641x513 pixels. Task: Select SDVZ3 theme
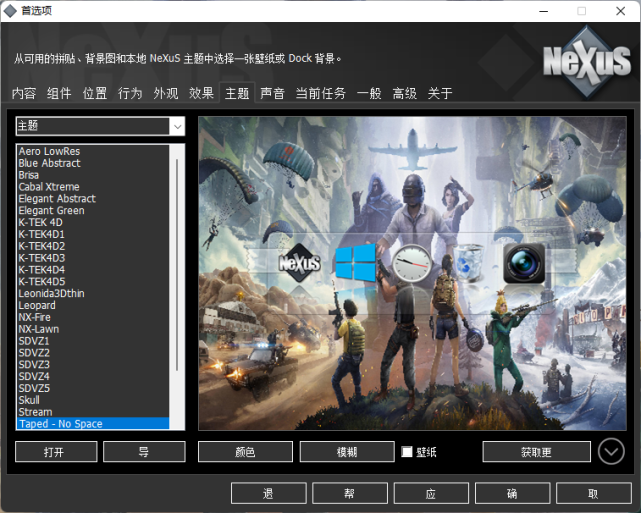click(x=92, y=365)
